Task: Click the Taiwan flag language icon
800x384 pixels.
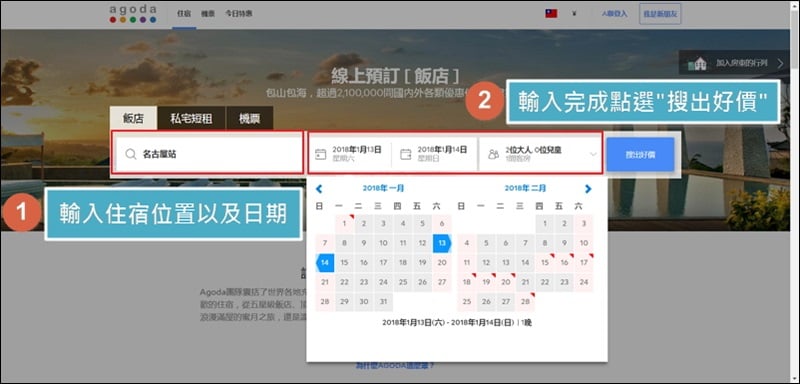Action: (x=551, y=14)
